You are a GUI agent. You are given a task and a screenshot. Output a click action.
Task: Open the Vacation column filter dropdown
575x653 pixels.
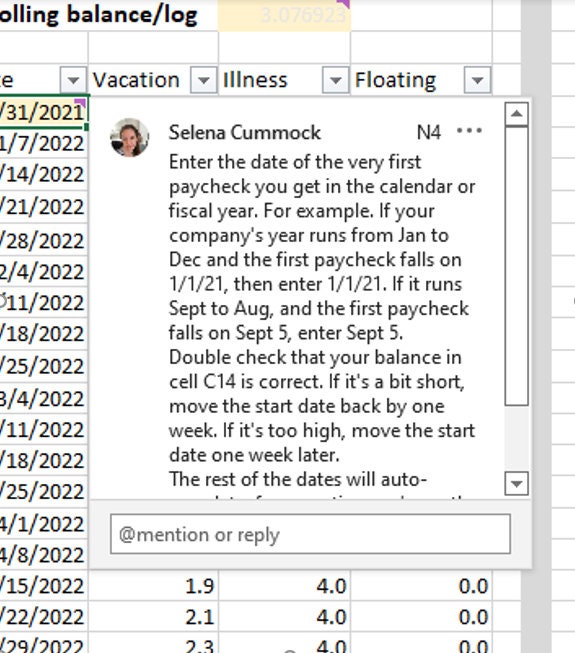pyautogui.click(x=204, y=80)
